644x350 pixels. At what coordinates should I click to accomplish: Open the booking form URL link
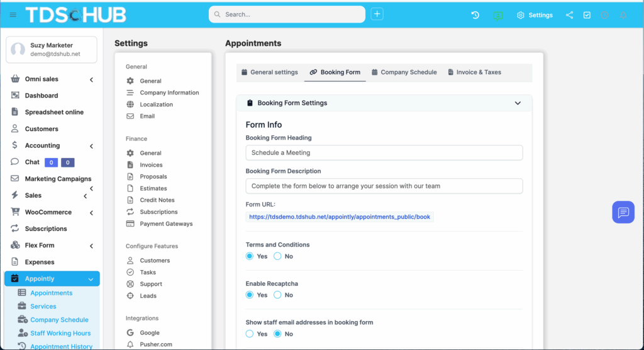pos(340,217)
